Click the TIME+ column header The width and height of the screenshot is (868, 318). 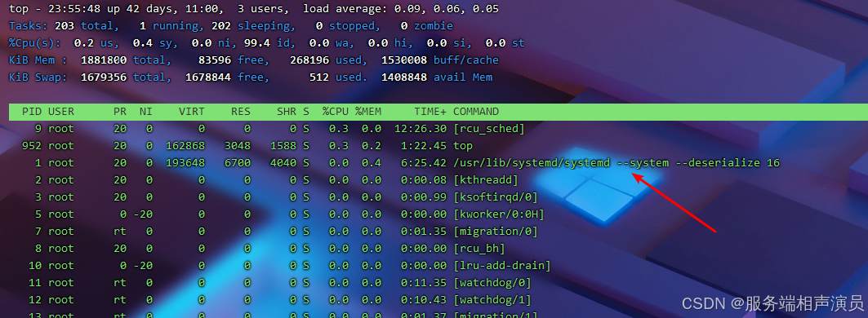430,112
